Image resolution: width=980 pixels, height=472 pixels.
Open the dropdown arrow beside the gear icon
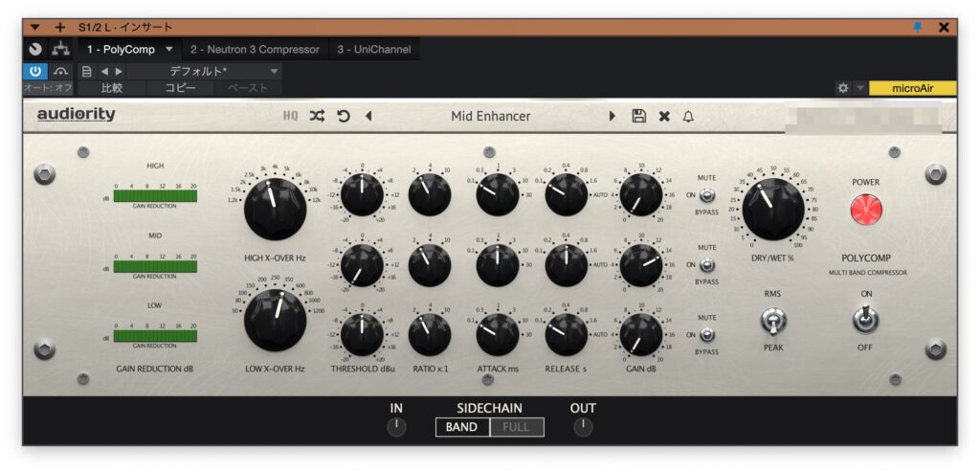pos(859,88)
